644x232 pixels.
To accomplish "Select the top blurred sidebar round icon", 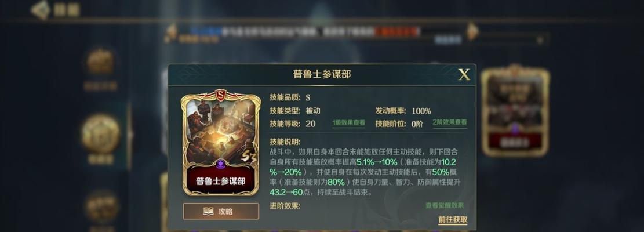I will coord(100,62).
